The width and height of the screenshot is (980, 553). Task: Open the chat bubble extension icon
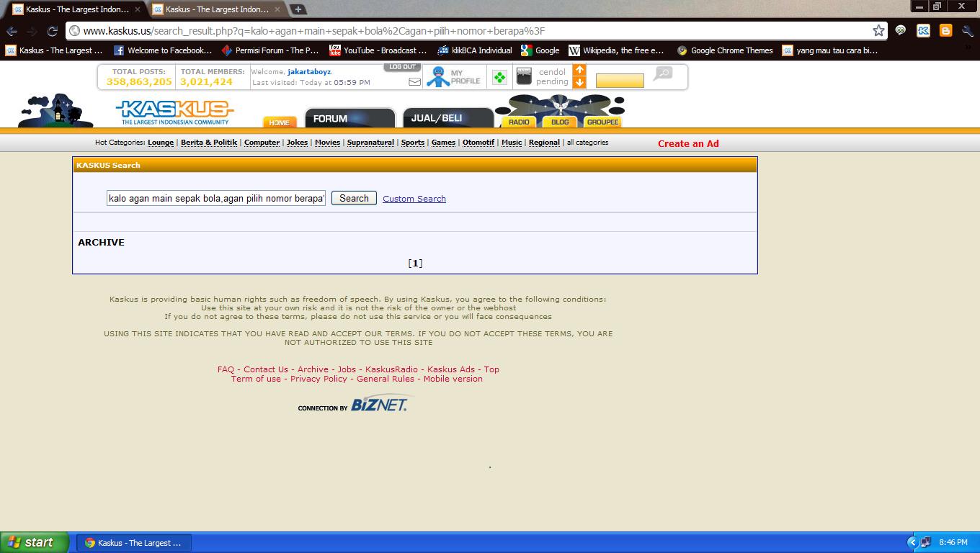pos(901,30)
